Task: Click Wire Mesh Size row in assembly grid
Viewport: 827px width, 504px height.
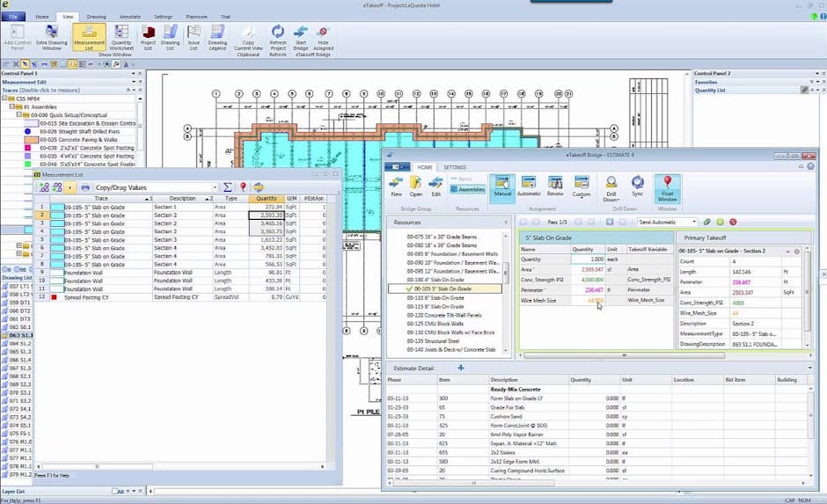Action: [x=596, y=300]
